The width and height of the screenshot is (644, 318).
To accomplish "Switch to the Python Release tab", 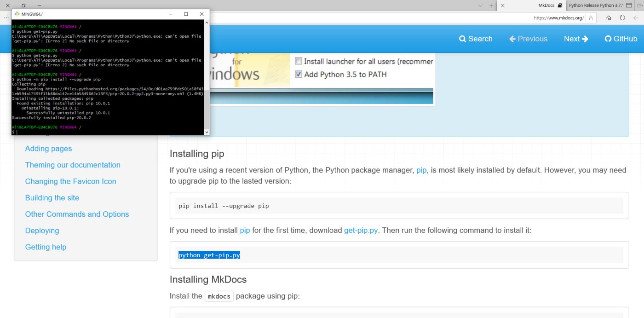I will click(596, 6).
